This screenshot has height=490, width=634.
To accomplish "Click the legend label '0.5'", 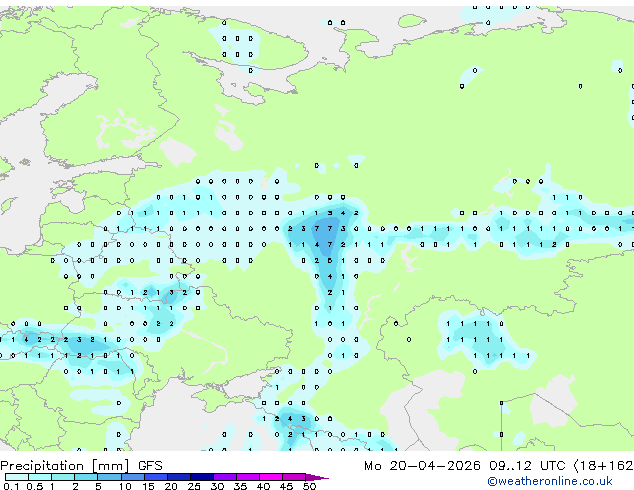I will click(35, 486).
